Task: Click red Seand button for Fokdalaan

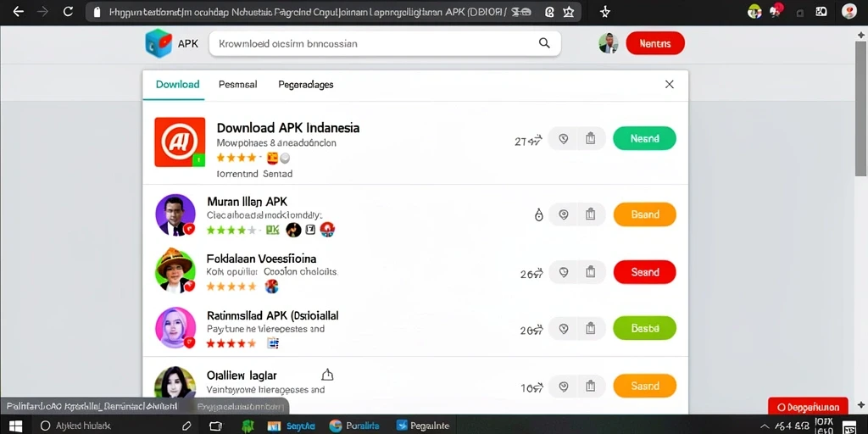Action: point(644,272)
